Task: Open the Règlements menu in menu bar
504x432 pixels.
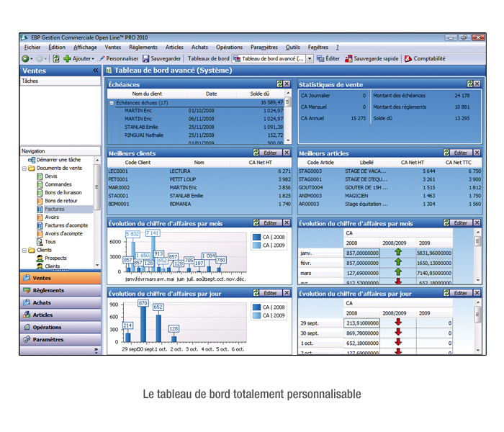Action: tap(143, 47)
